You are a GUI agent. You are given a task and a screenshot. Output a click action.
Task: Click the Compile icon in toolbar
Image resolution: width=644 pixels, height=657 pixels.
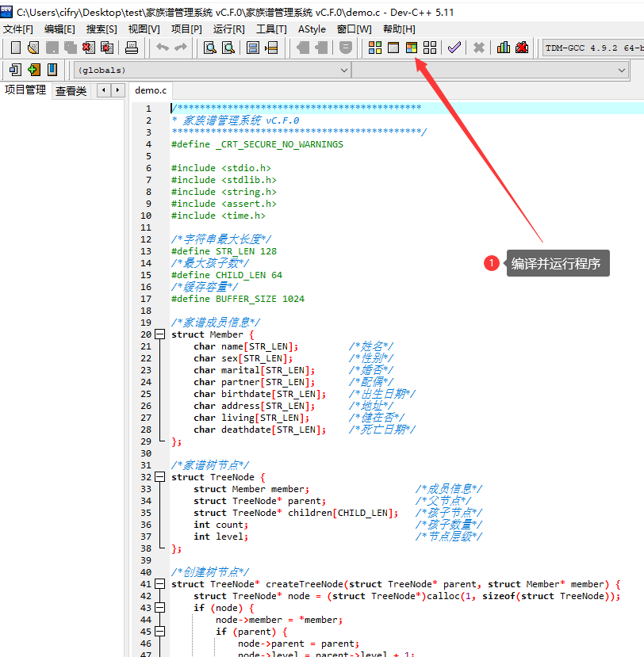pos(375,48)
